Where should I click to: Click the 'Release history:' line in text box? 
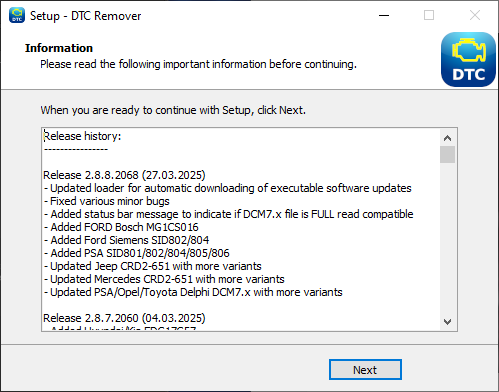point(82,136)
